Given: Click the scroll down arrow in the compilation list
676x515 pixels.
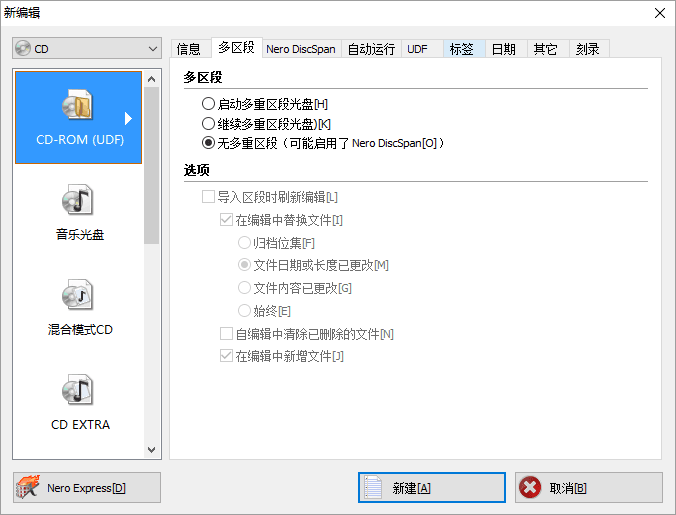Looking at the screenshot, I should pyautogui.click(x=151, y=449).
